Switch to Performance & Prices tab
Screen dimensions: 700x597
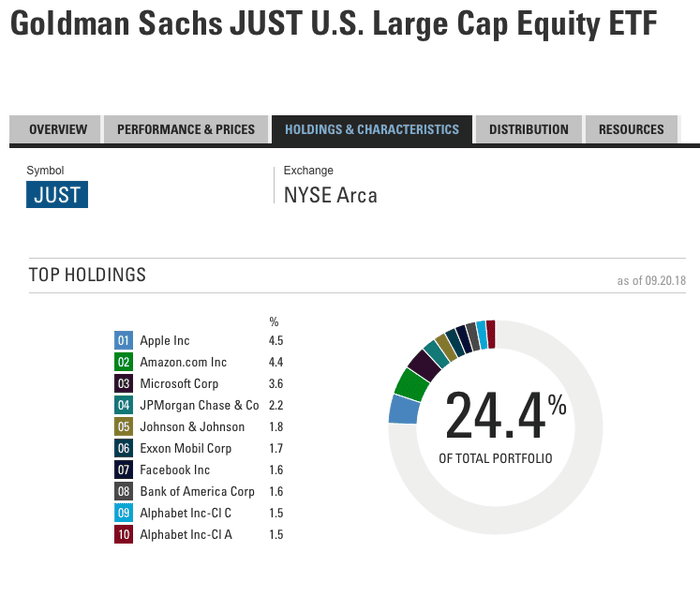click(186, 130)
